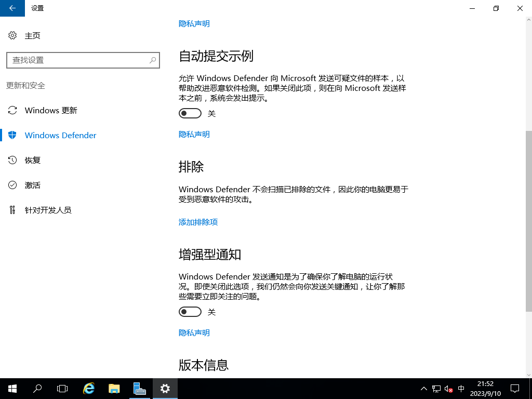Screen dimensions: 532x399
Task: Open Task View on the taskbar
Action: coord(62,389)
